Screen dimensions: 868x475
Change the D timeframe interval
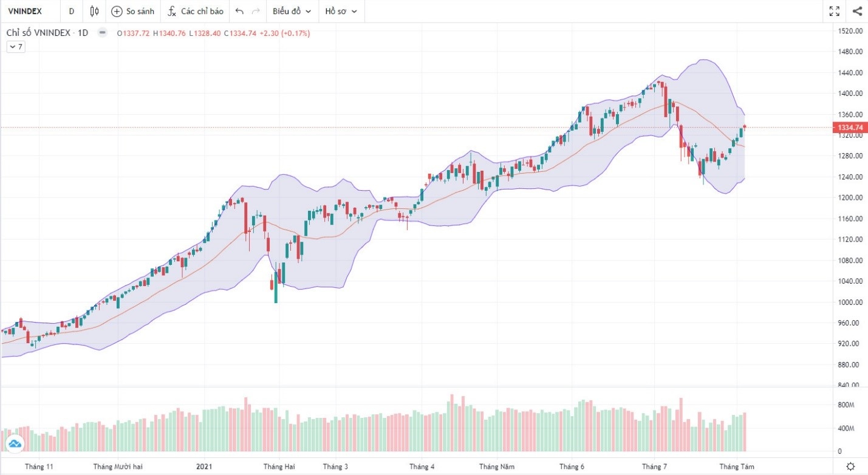tap(72, 11)
